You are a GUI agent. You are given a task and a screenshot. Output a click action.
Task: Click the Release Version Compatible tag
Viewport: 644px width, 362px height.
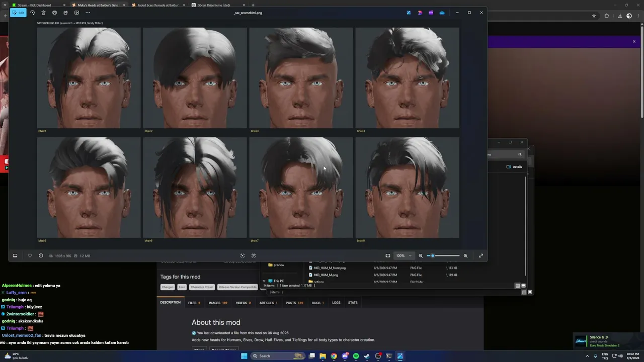click(237, 287)
